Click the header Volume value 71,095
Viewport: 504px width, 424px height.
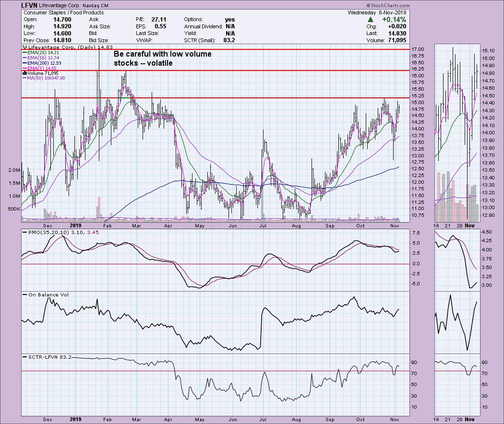pyautogui.click(x=397, y=40)
